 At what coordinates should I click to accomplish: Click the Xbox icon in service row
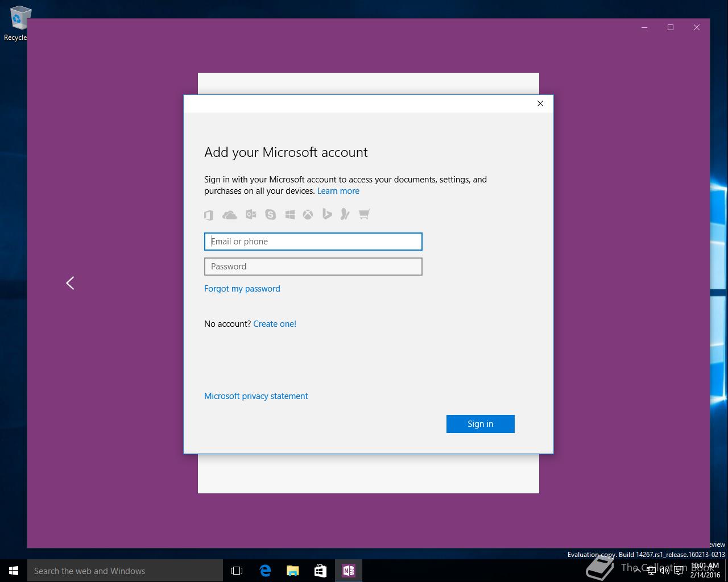pos(308,214)
